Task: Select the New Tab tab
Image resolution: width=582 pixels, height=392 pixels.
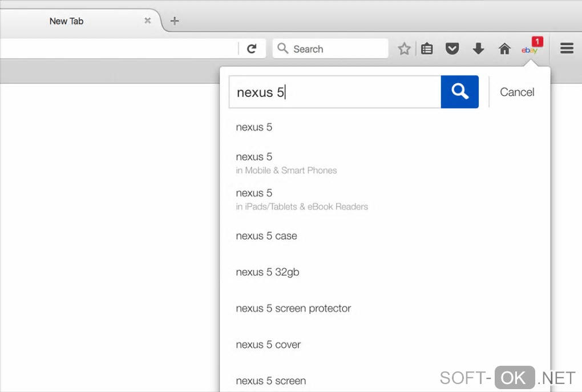Action: (67, 21)
